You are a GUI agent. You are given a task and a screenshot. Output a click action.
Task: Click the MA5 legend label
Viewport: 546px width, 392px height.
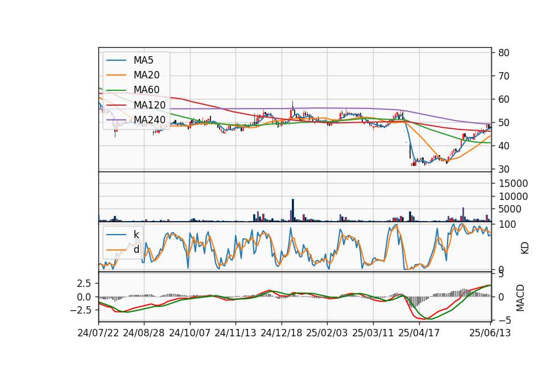143,60
